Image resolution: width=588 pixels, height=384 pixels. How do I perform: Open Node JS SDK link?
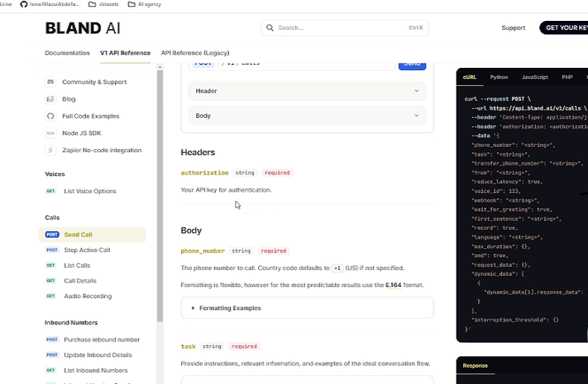(x=81, y=133)
